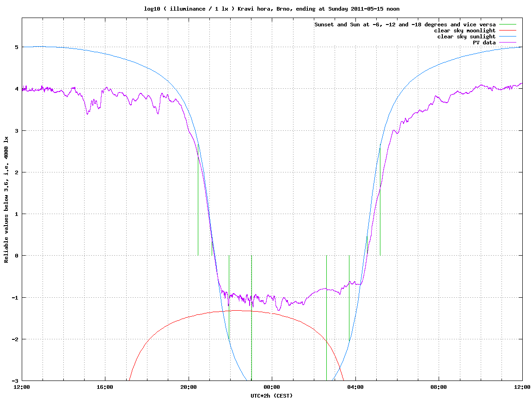532x399 pixels.
Task: Click the red moonlight legend line sample
Action: [508, 31]
